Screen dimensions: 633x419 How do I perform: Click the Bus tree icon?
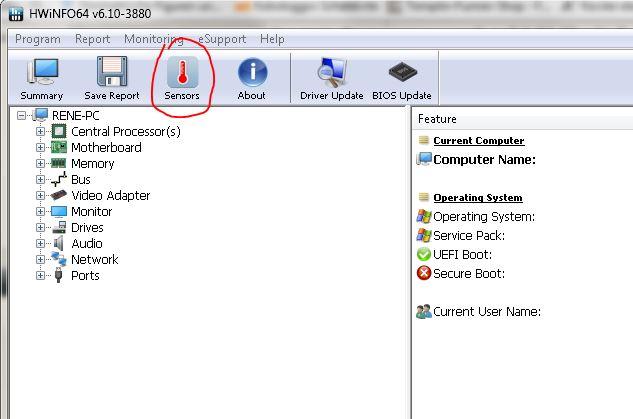[59, 179]
